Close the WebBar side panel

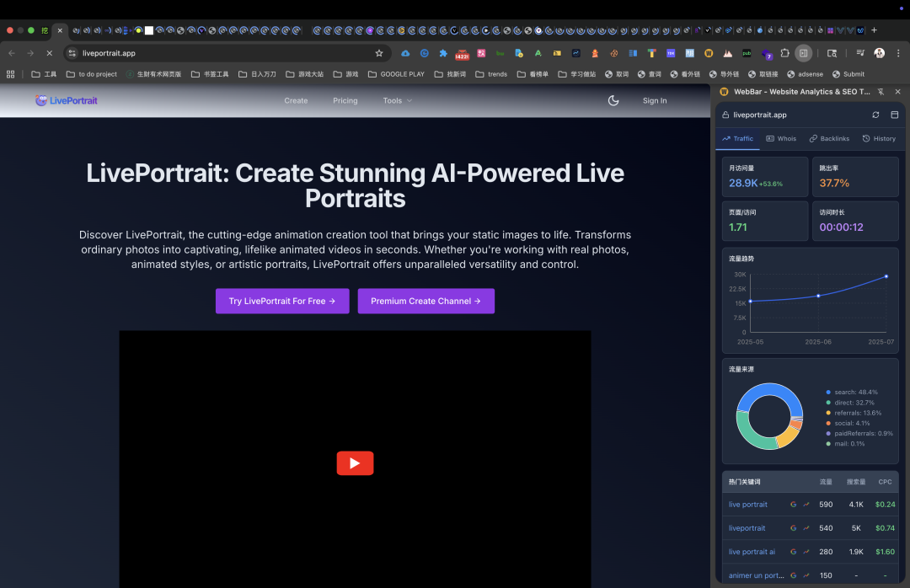point(898,92)
